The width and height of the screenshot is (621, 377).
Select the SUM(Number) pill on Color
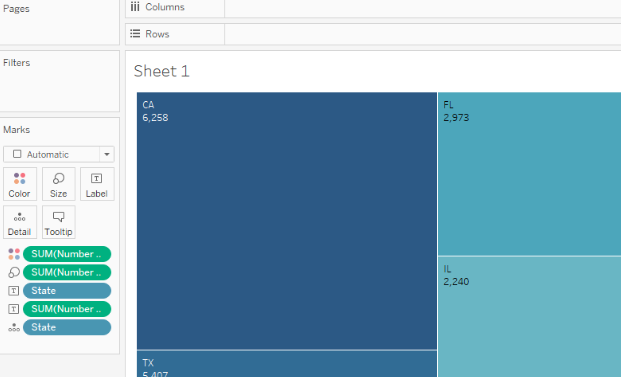67,254
